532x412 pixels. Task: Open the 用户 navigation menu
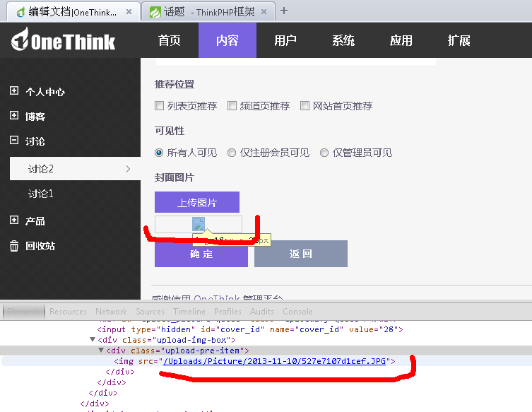285,40
